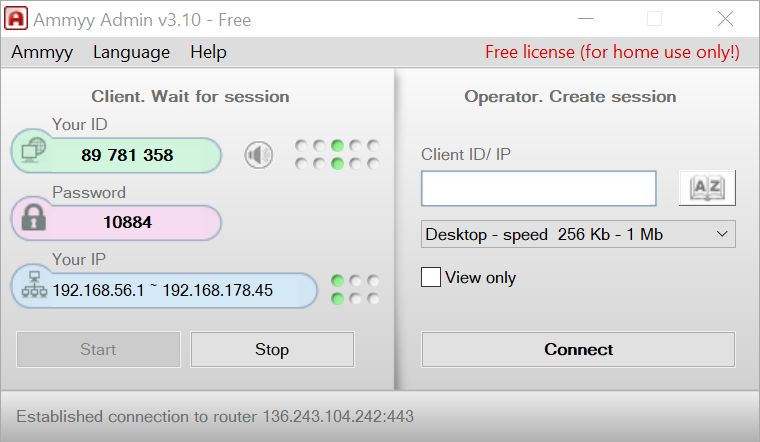Click the computer globe icon beside Your ID
Viewport: 760px width, 442px height.
(33, 150)
